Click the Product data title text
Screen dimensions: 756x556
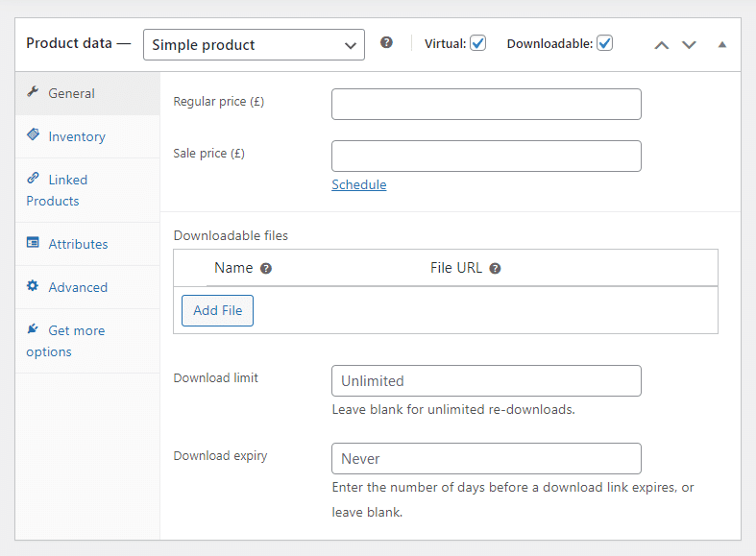point(69,43)
